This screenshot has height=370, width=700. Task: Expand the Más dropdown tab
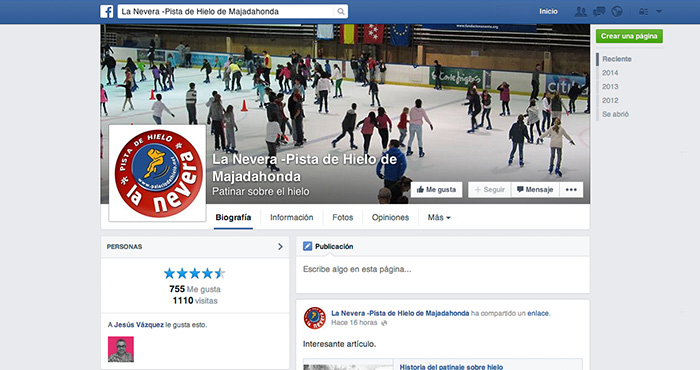coord(439,217)
